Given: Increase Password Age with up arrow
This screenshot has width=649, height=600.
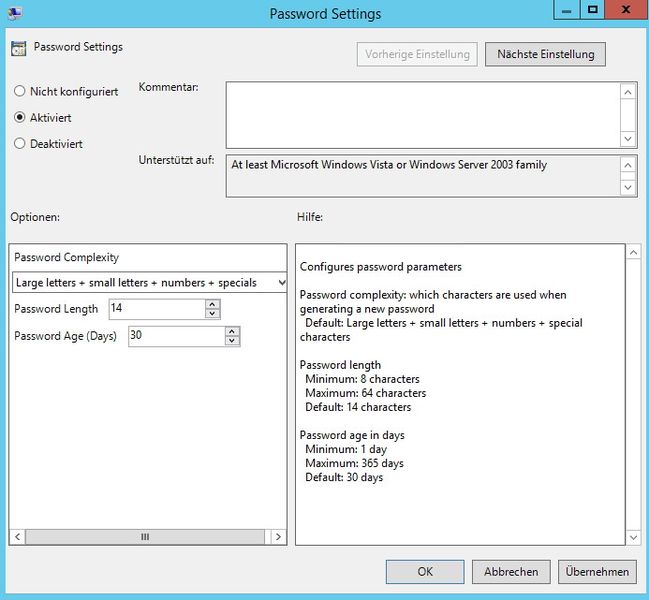Looking at the screenshot, I should 232,331.
